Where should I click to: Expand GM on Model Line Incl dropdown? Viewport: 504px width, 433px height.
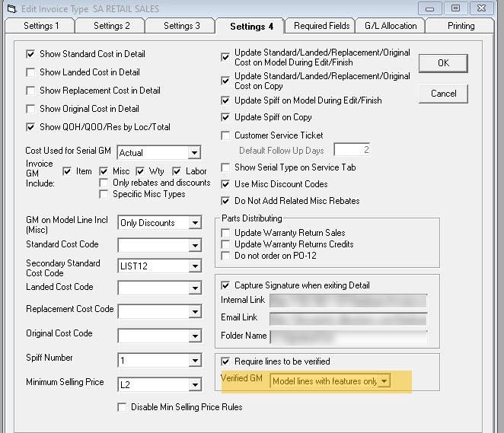(x=195, y=223)
